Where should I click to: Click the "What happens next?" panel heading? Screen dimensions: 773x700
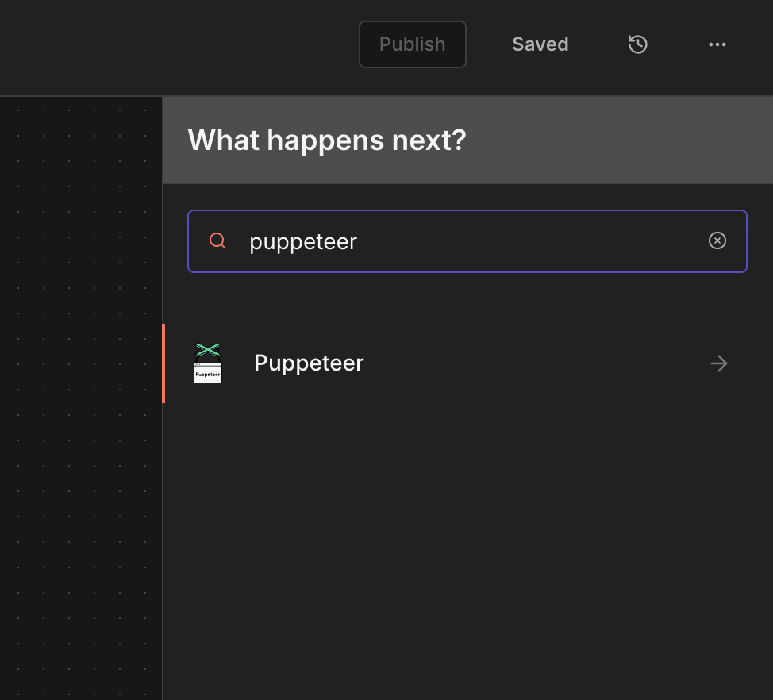click(x=327, y=140)
